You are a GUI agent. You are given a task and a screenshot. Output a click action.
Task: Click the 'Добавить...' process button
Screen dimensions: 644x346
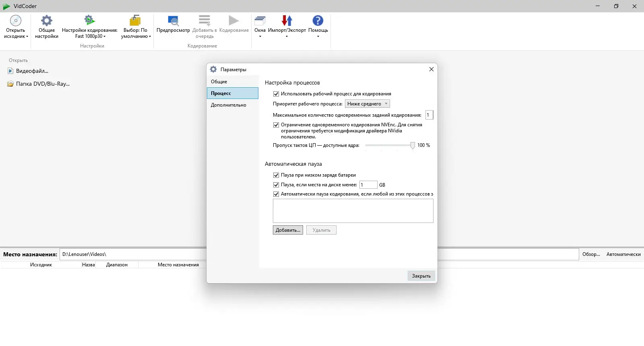[x=288, y=230]
